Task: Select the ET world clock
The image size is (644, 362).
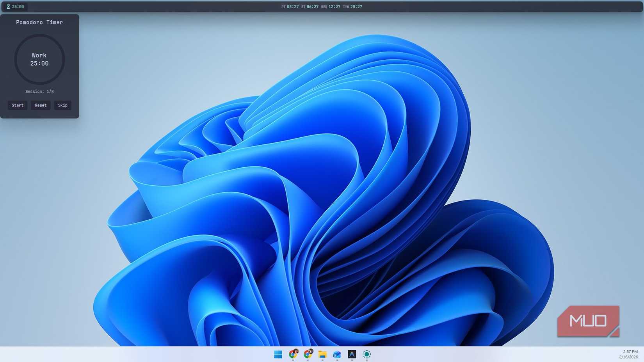Action: pyautogui.click(x=310, y=7)
